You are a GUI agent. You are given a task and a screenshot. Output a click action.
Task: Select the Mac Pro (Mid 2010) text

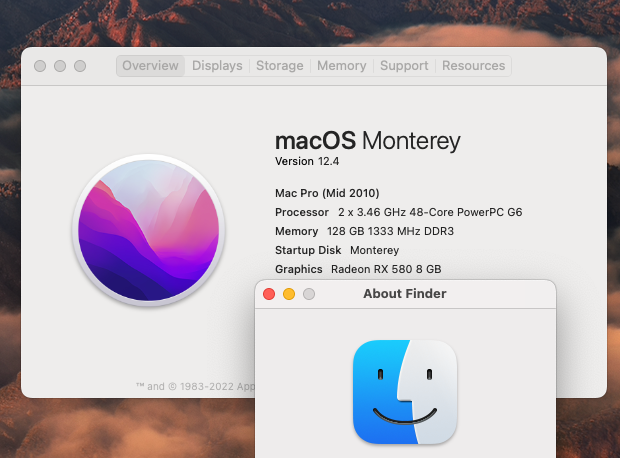tap(327, 193)
